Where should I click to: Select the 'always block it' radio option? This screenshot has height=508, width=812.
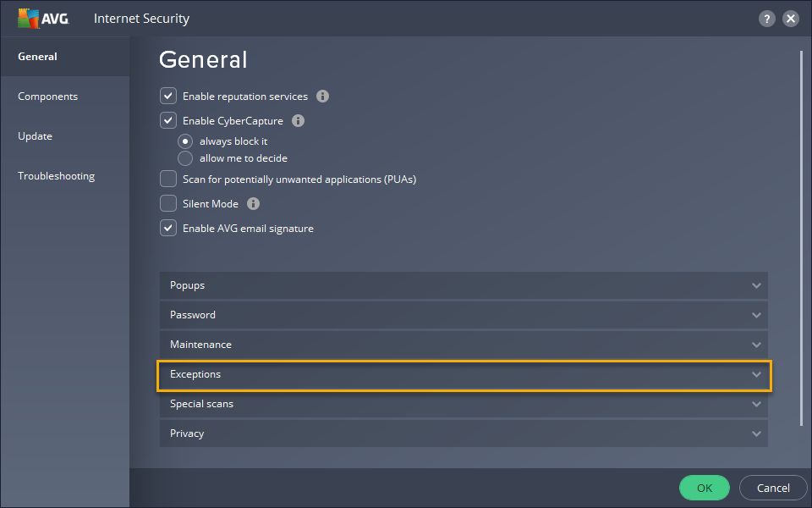(x=185, y=141)
